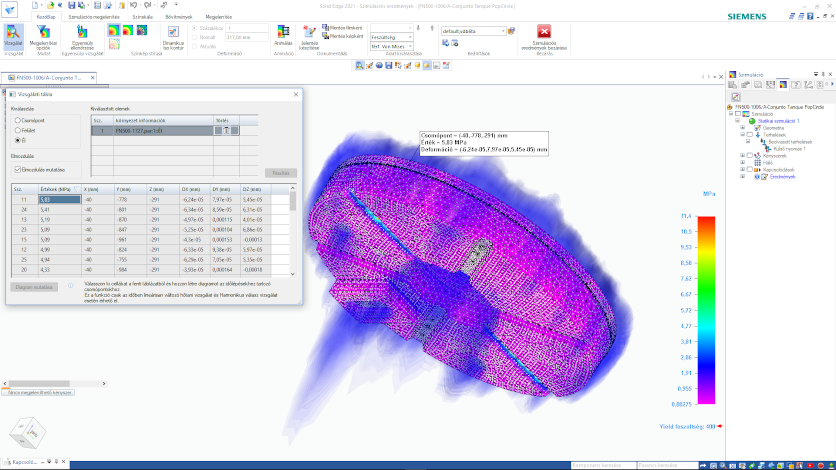Select the FN500-1006/A-Conjunto document tab
Screen dimensions: 836x470
click(x=49, y=78)
